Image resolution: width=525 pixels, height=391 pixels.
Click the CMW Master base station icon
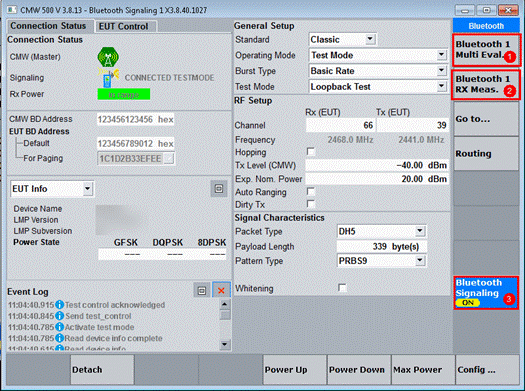pos(108,57)
